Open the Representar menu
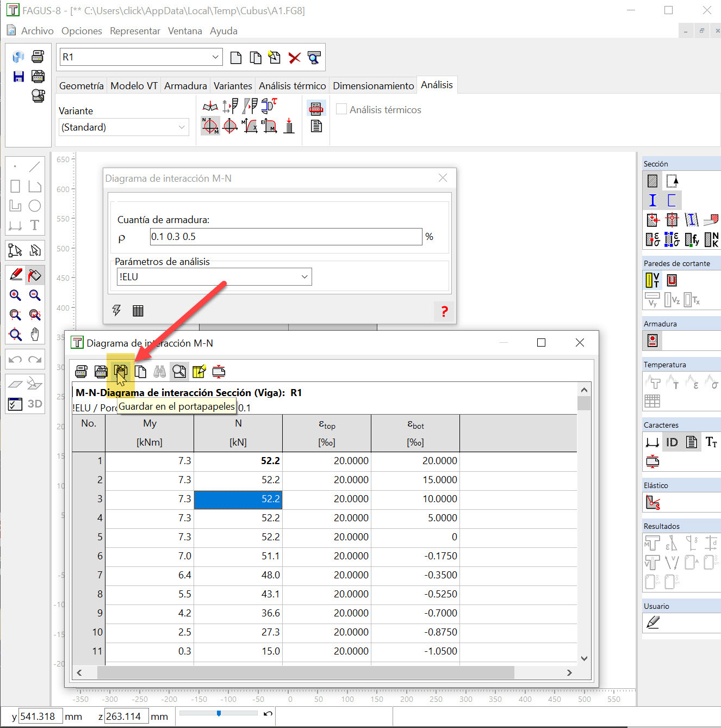 point(135,31)
